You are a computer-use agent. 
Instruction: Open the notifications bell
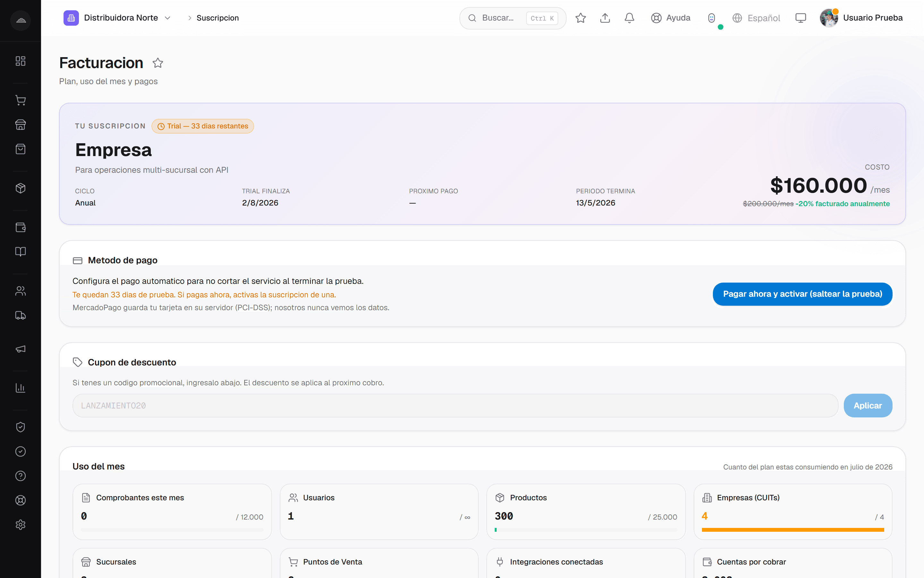[629, 18]
